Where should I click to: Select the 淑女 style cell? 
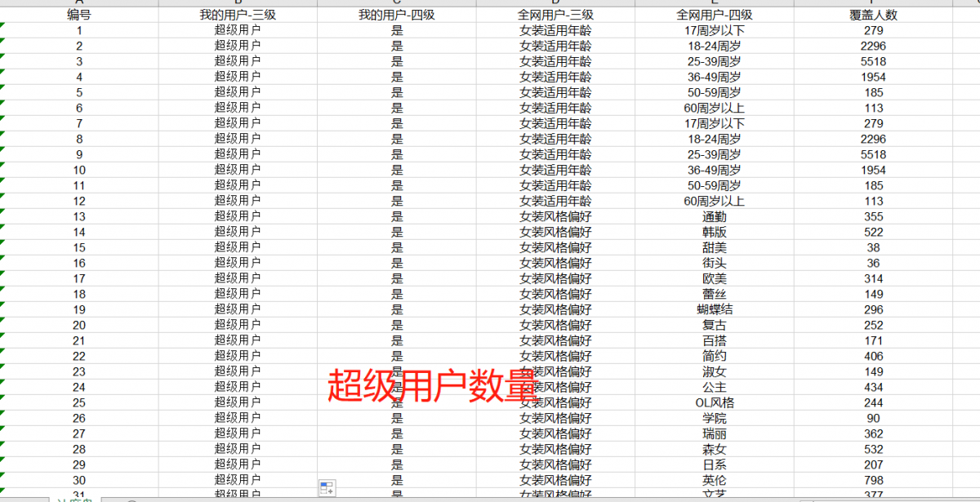(715, 371)
